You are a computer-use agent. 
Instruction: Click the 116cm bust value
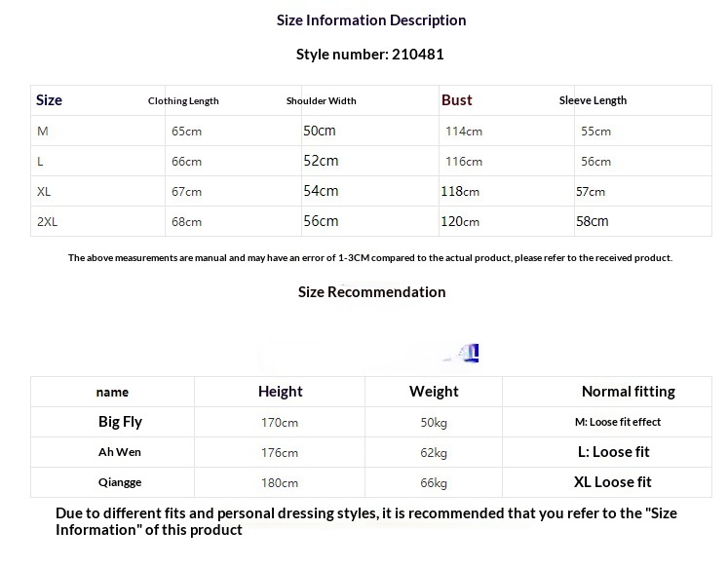click(x=464, y=162)
